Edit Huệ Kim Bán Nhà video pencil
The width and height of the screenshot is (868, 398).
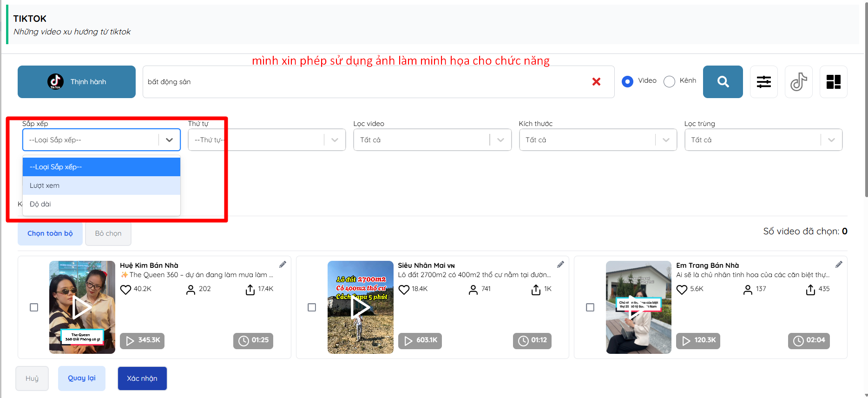[x=283, y=265]
